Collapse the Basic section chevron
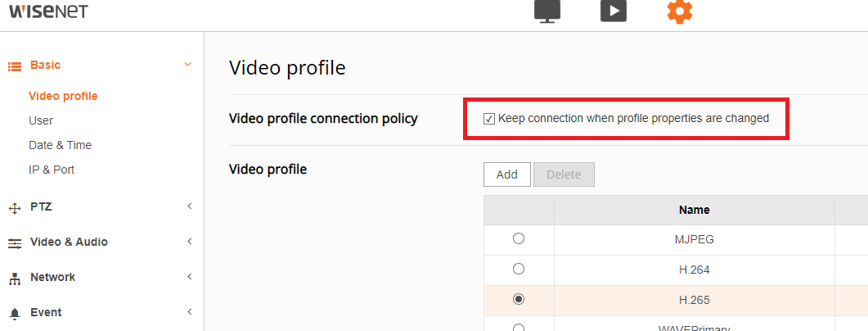Screen dimensions: 868x331 click(188, 64)
